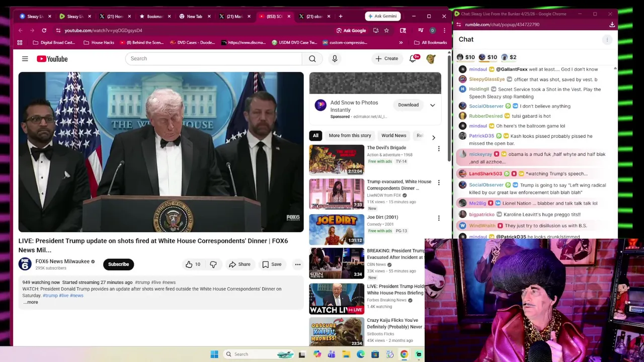The width and height of the screenshot is (644, 362).
Task: Open Rumble chat three-dot options
Action: 607,40
